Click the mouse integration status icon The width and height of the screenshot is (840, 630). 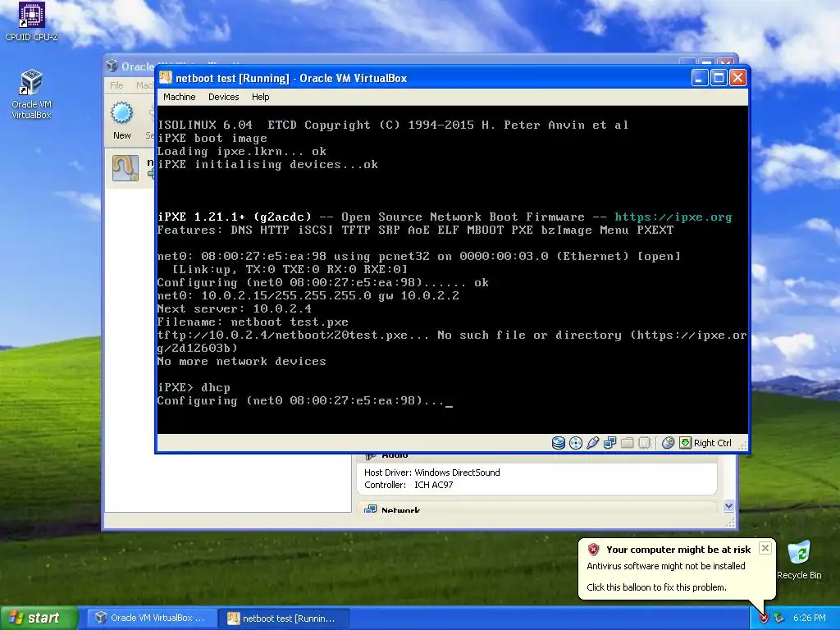coord(668,443)
